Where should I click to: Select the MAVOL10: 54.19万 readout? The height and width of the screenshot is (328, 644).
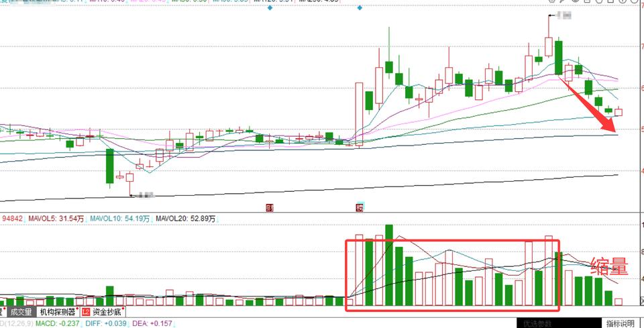click(120, 219)
